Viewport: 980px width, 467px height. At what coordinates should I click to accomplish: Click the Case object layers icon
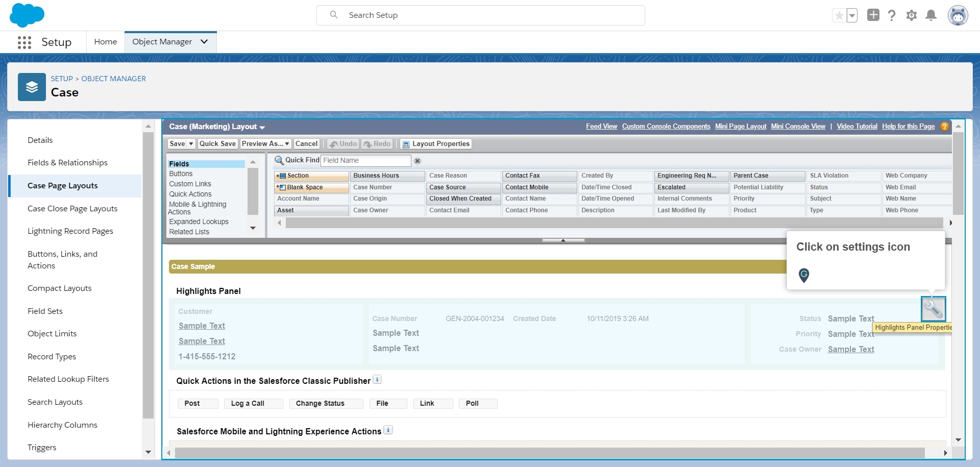32,87
